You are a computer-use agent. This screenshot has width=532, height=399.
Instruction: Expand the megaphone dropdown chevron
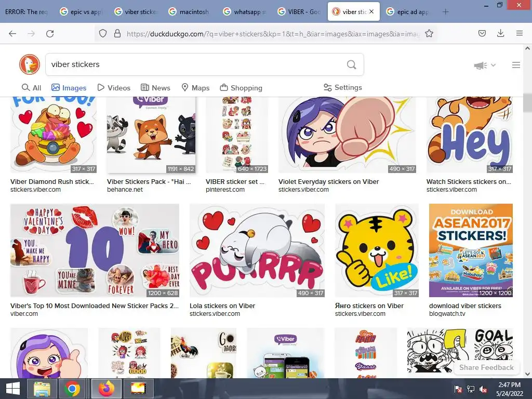494,65
